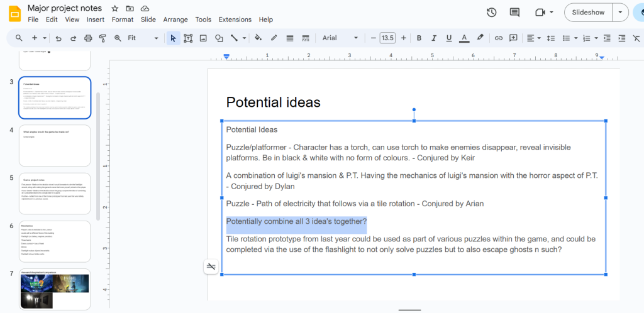The width and height of the screenshot is (644, 313).
Task: Increase font size with plus button
Action: (403, 38)
